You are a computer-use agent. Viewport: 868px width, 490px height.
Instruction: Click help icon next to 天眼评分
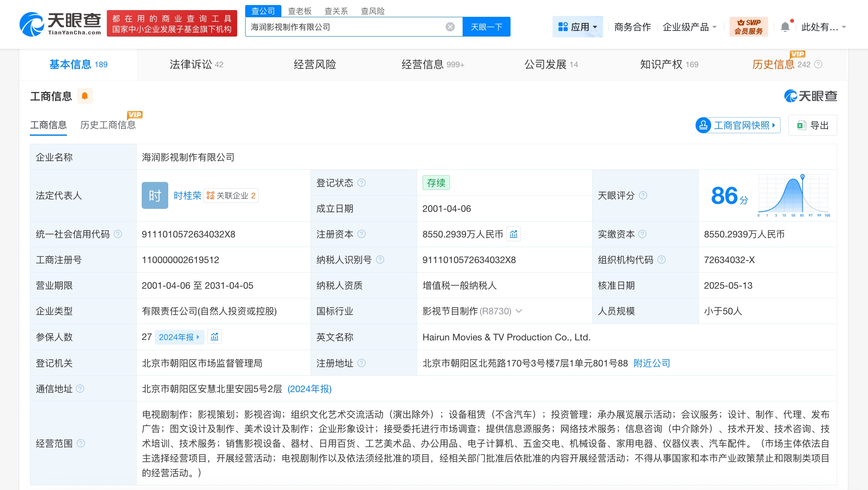click(x=643, y=195)
